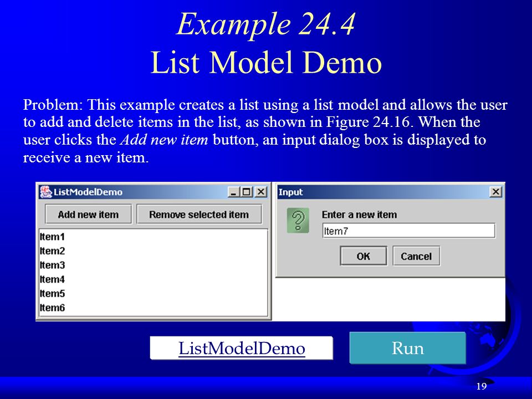Select Item4 in the list
This screenshot has height=399, width=532.
[x=154, y=279]
